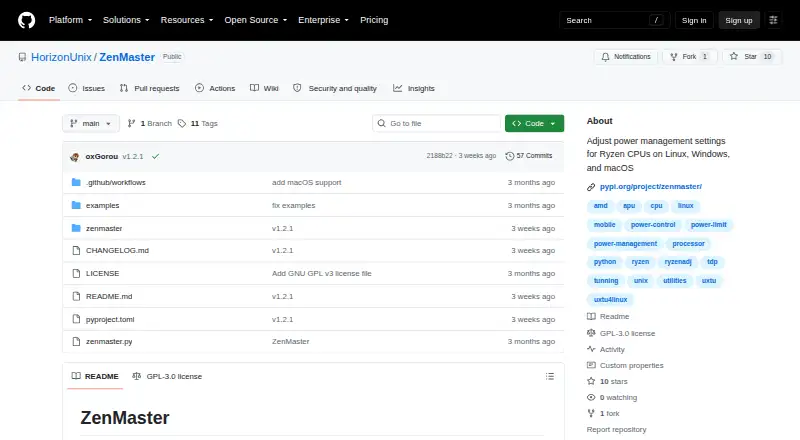The height and width of the screenshot is (440, 800).
Task: Open the main branch selector dropdown
Action: point(91,124)
